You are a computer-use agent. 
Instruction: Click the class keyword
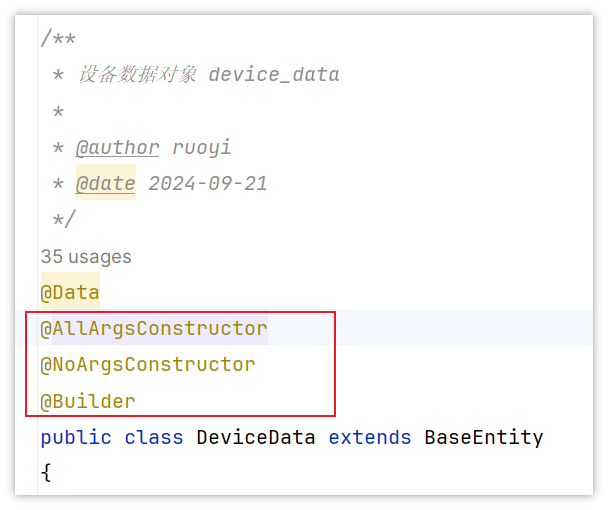(154, 437)
